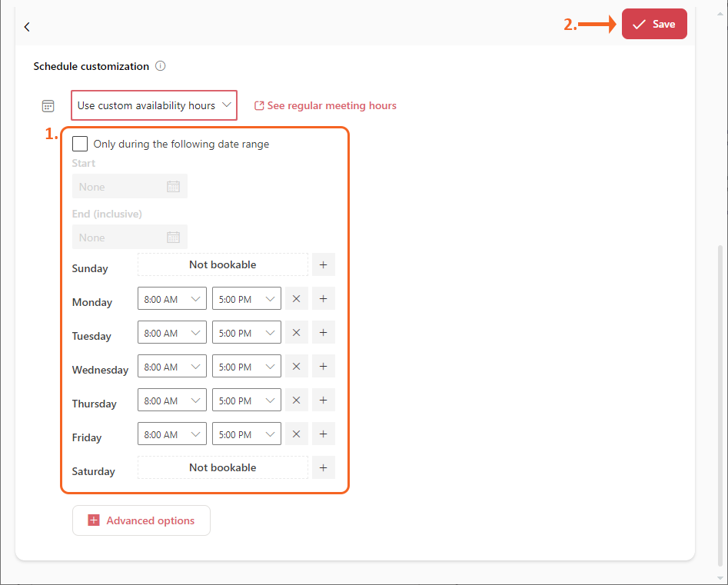This screenshot has height=585, width=728.
Task: Open Monday start time dropdown
Action: [172, 299]
